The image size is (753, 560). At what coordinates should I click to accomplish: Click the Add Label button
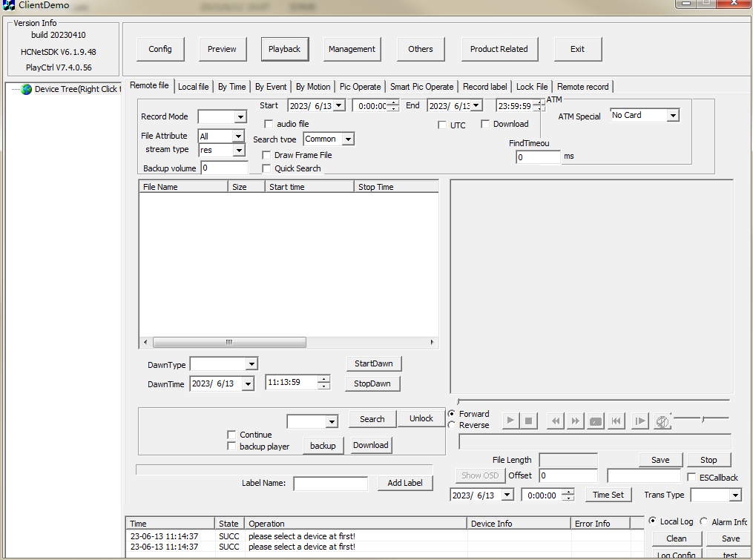[x=405, y=483]
